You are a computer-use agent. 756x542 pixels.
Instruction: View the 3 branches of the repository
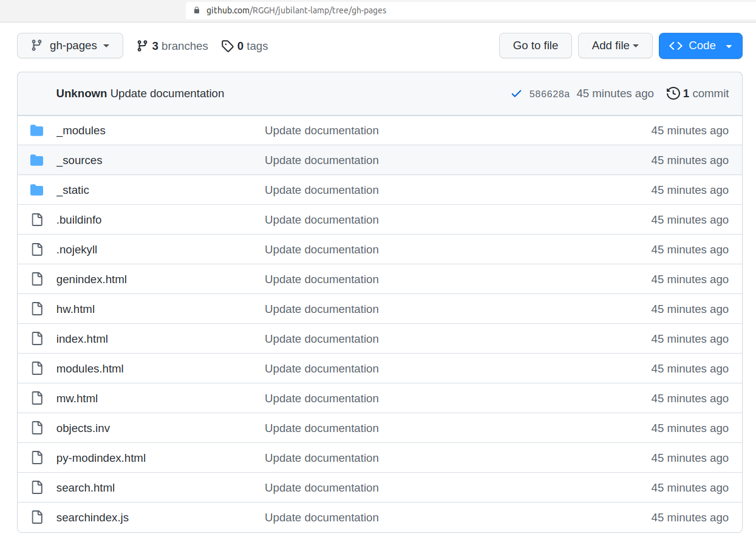coord(172,46)
